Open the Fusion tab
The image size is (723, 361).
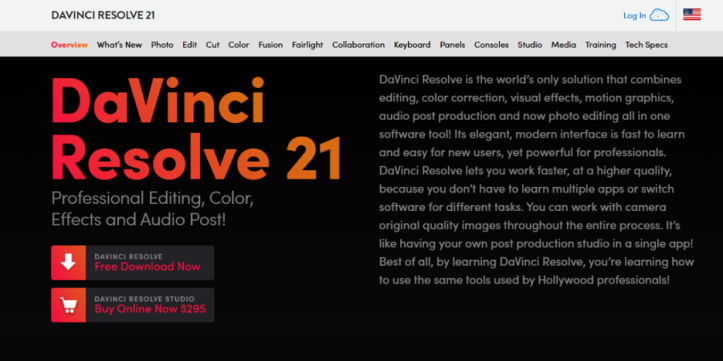[x=271, y=45]
